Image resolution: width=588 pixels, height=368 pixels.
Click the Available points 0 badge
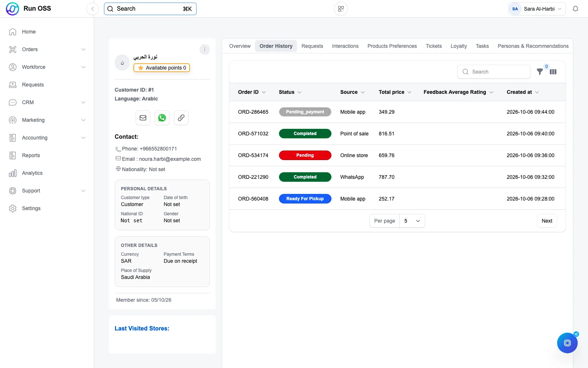(x=162, y=68)
